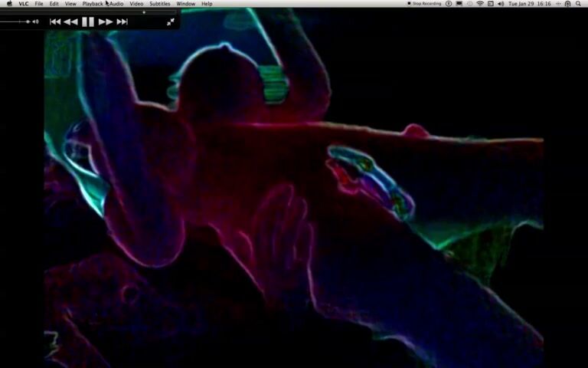Expand the File menu
This screenshot has height=368, width=588.
tap(38, 4)
